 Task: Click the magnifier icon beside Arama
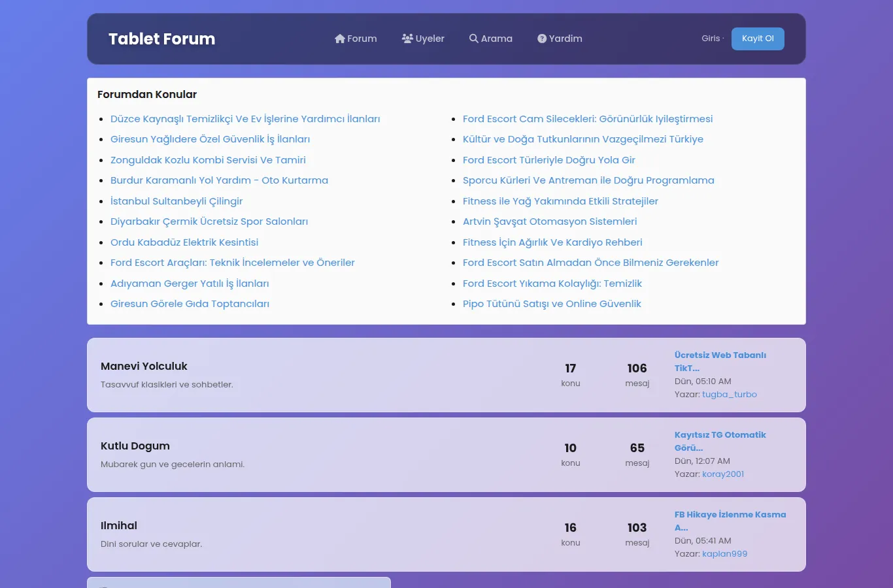click(474, 39)
